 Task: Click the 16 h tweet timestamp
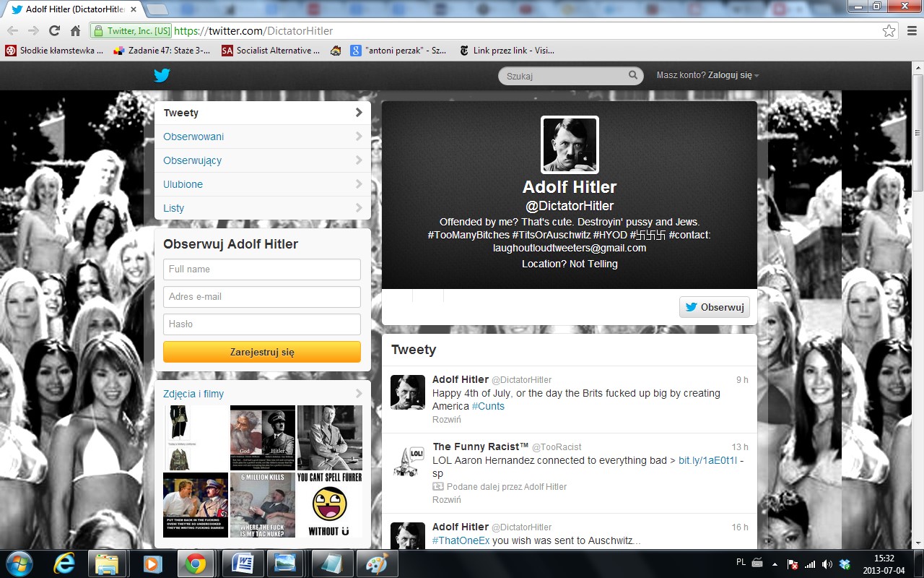coord(740,527)
